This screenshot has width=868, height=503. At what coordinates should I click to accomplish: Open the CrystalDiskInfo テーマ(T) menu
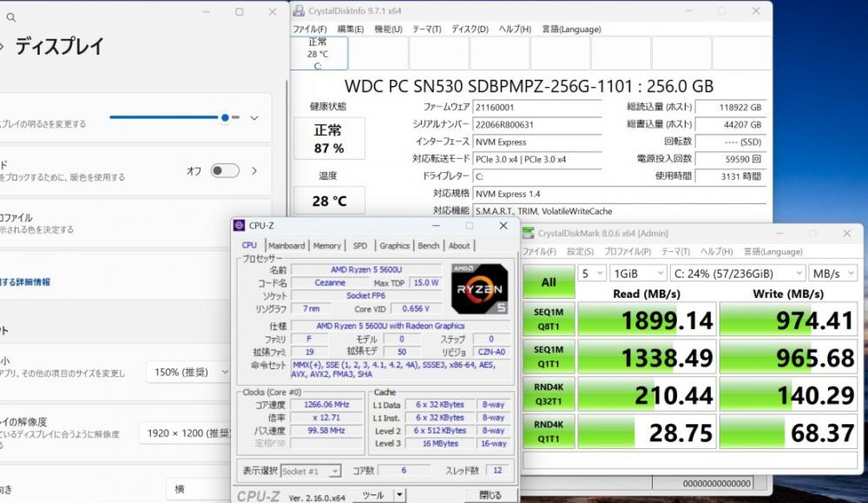(426, 29)
